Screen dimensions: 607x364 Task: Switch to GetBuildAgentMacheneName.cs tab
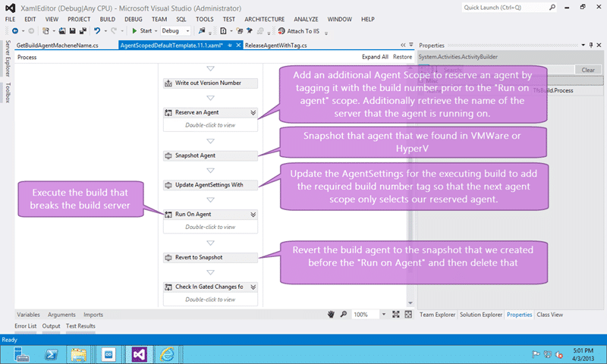pyautogui.click(x=58, y=45)
